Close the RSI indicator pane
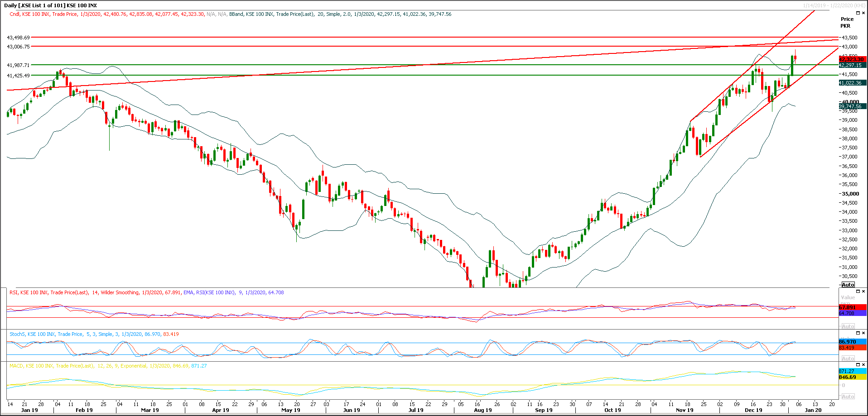 point(863,291)
